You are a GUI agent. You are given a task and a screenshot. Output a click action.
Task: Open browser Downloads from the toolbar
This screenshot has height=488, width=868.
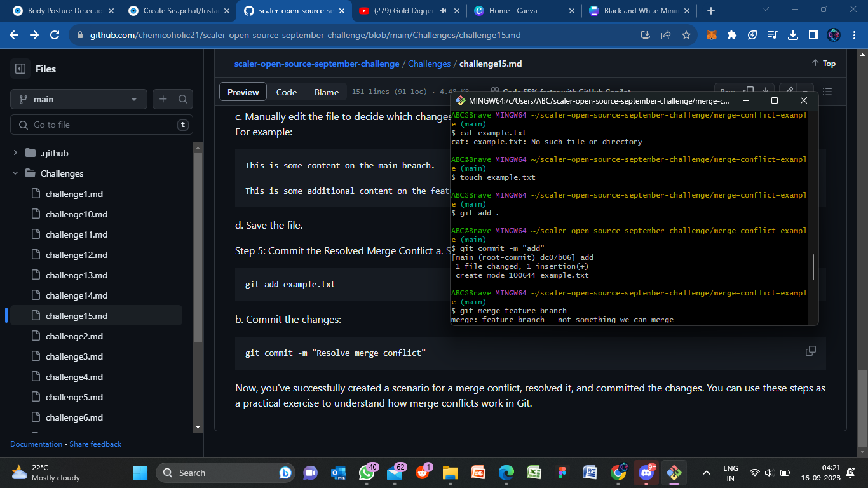[792, 35]
